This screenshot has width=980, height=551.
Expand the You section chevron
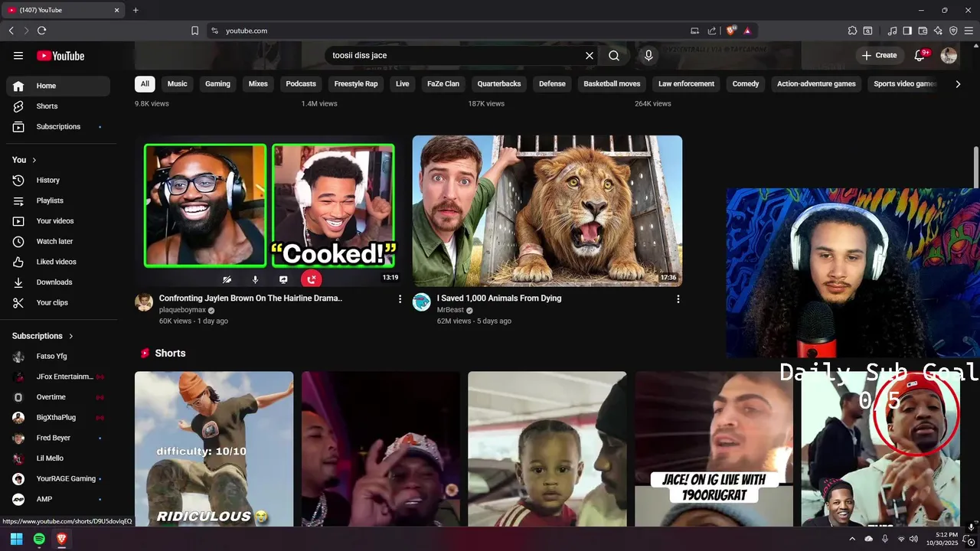pos(34,160)
